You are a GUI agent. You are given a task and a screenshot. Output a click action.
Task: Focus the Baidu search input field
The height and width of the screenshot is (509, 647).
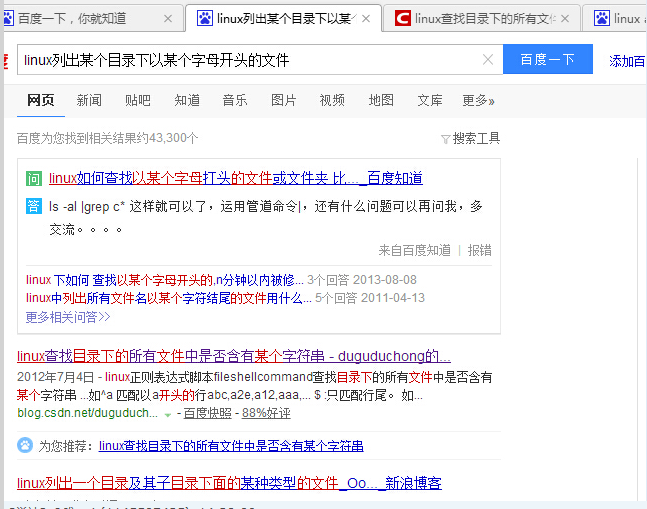(250, 60)
